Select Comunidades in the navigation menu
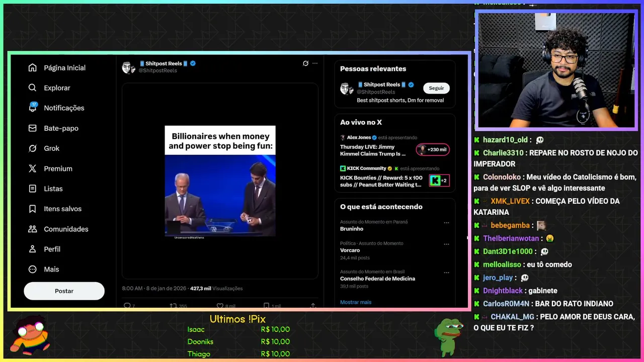This screenshot has height=362, width=644. tap(66, 229)
